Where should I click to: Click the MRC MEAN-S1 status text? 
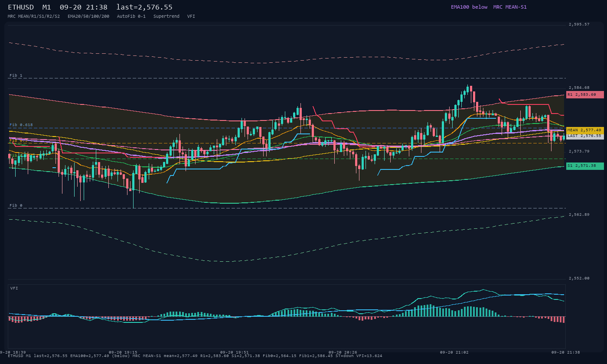coord(510,7)
